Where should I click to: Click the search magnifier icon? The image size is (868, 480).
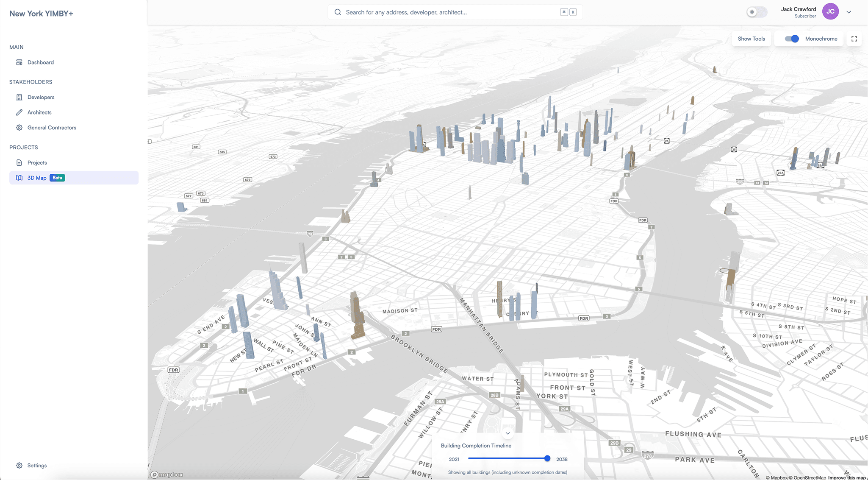click(338, 12)
